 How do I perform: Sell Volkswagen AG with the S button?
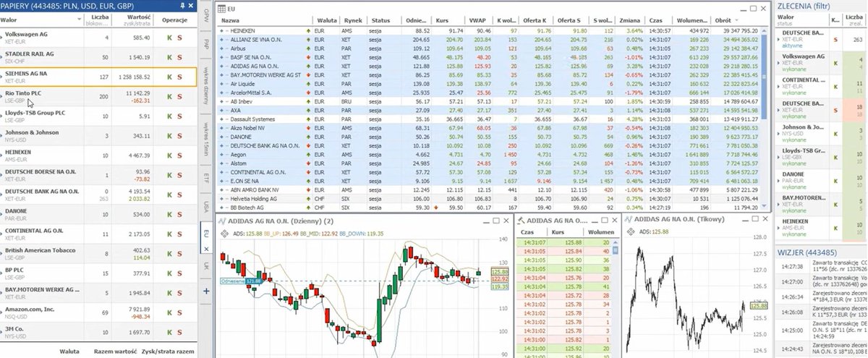[180, 37]
